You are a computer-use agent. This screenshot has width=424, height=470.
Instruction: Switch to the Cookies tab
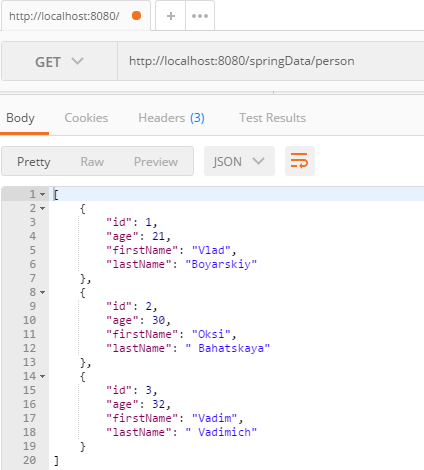pyautogui.click(x=86, y=118)
